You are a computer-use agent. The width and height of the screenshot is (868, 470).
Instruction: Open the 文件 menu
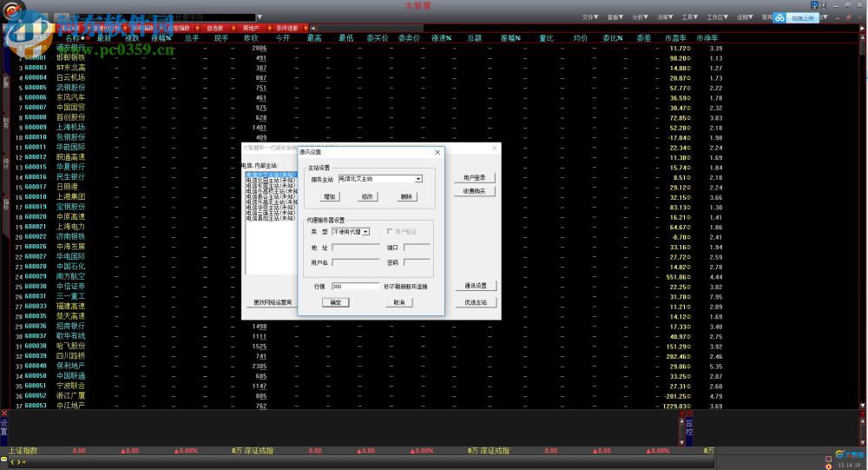click(x=589, y=17)
